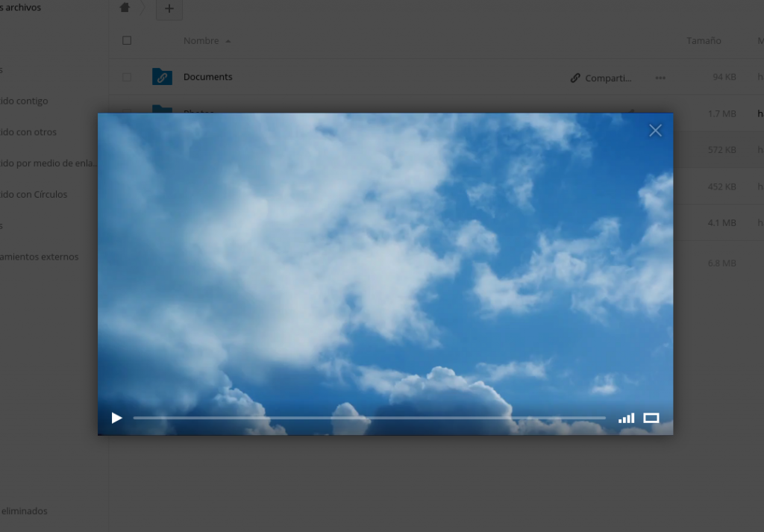Toggle fullscreen mode for the video player
This screenshot has height=532, width=764.
click(x=651, y=418)
